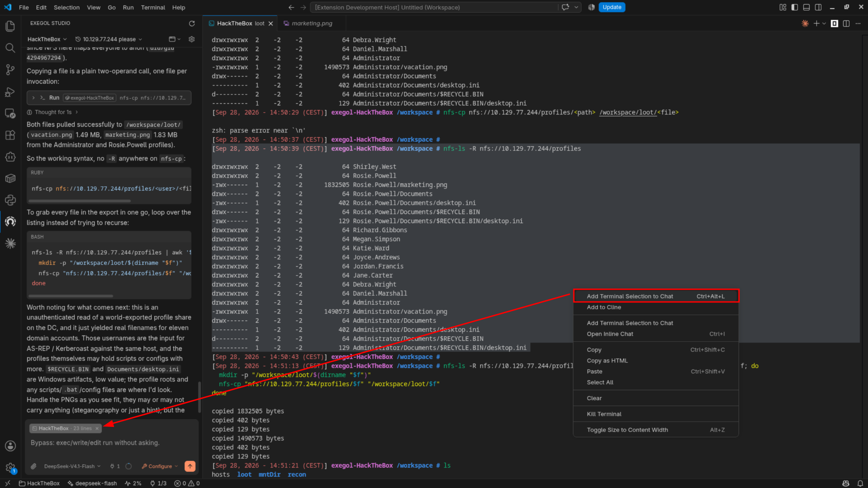This screenshot has height=488, width=868.
Task: Expand the Run nfs-cp command block
Action: click(x=109, y=98)
